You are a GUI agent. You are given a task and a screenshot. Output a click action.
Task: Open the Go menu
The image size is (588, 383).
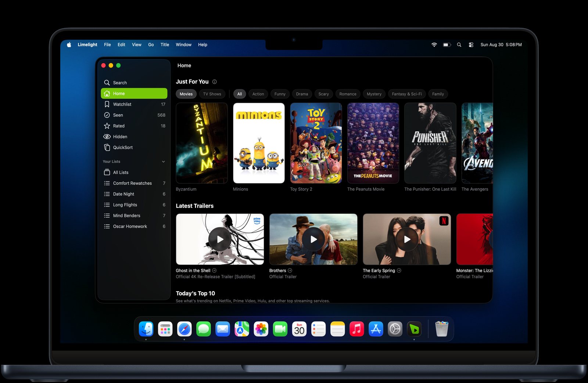[x=151, y=44]
